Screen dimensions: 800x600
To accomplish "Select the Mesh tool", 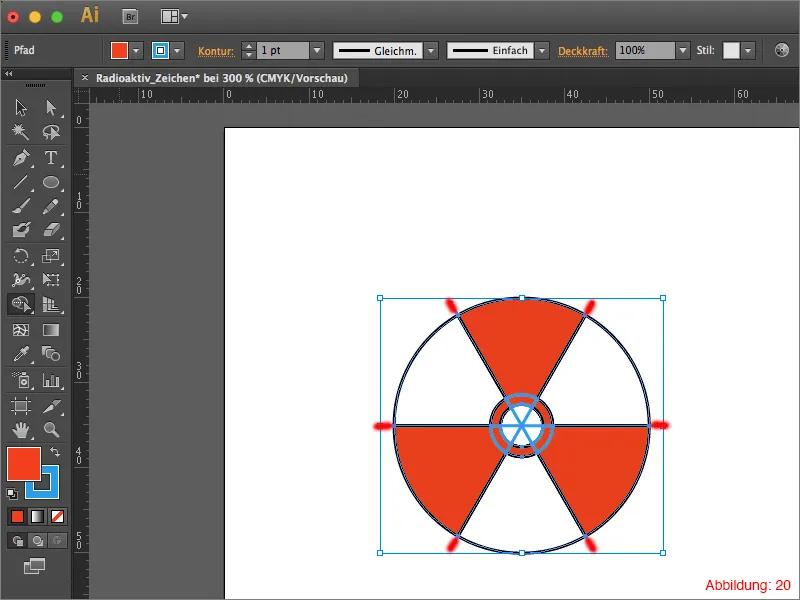I will (21, 330).
